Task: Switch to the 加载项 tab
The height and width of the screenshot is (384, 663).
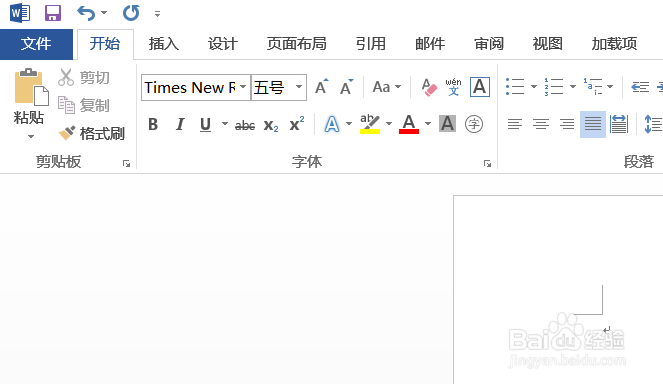Action: point(614,44)
